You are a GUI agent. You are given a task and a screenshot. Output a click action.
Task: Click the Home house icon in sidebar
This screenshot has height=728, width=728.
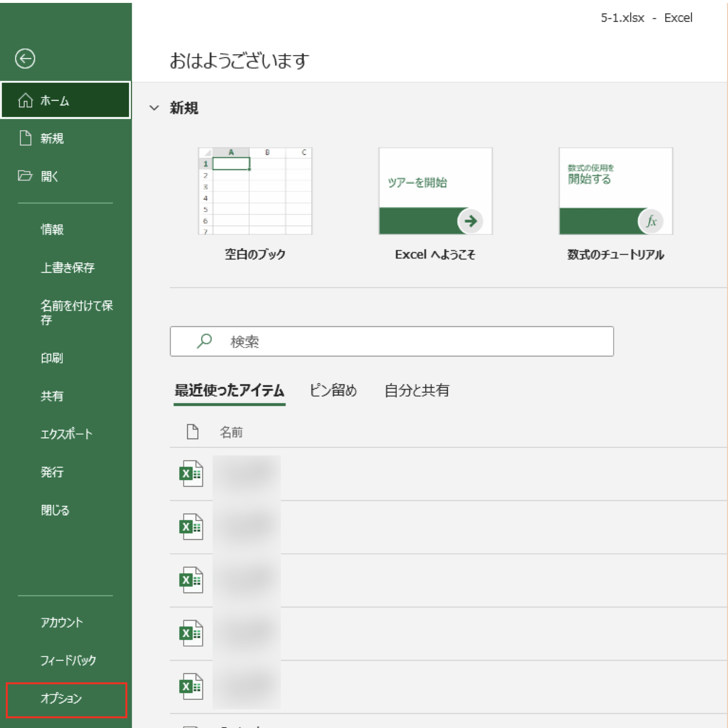pyautogui.click(x=25, y=100)
